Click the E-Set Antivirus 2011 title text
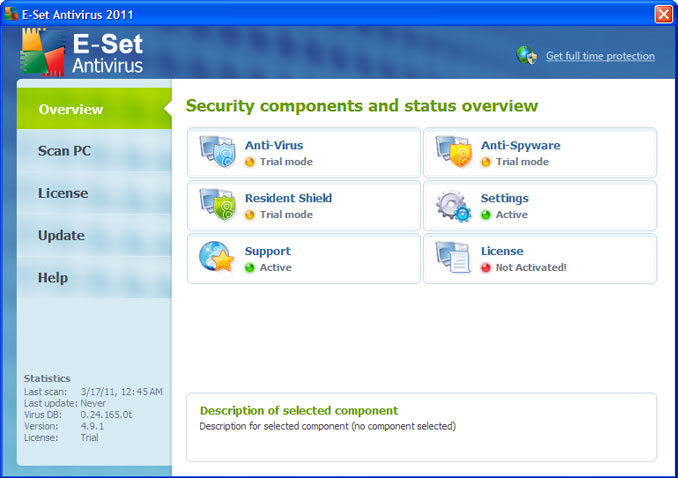This screenshot has width=678, height=478. click(78, 15)
